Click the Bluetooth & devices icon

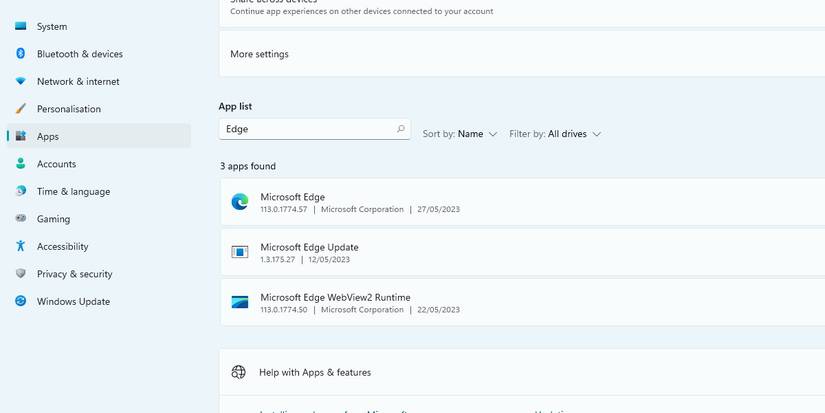pyautogui.click(x=20, y=54)
